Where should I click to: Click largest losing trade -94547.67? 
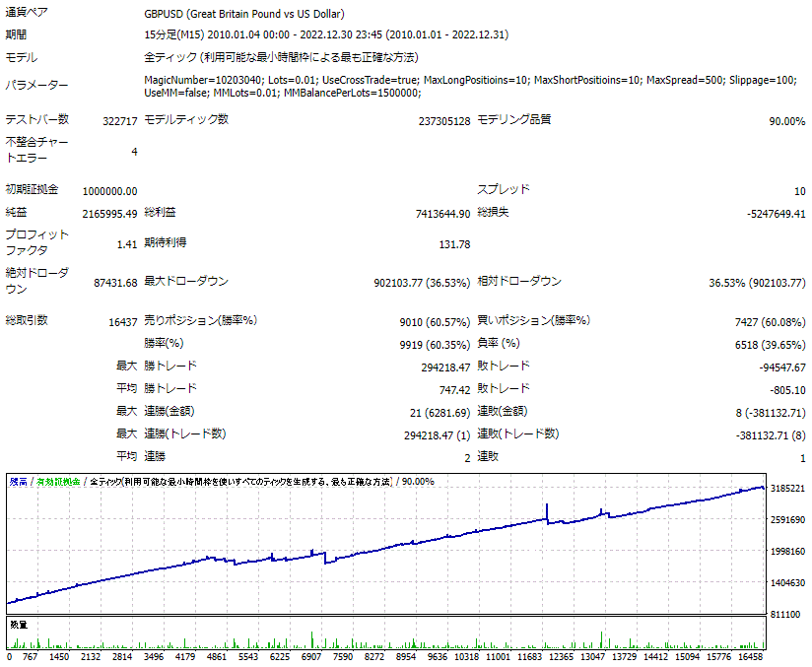(x=782, y=367)
